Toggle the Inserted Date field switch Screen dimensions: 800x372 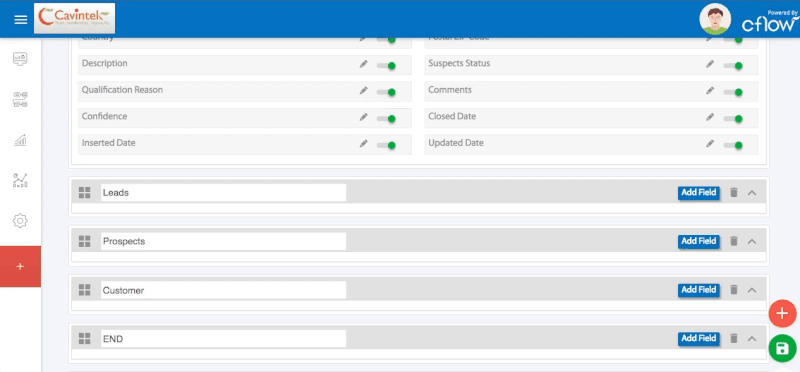(386, 145)
